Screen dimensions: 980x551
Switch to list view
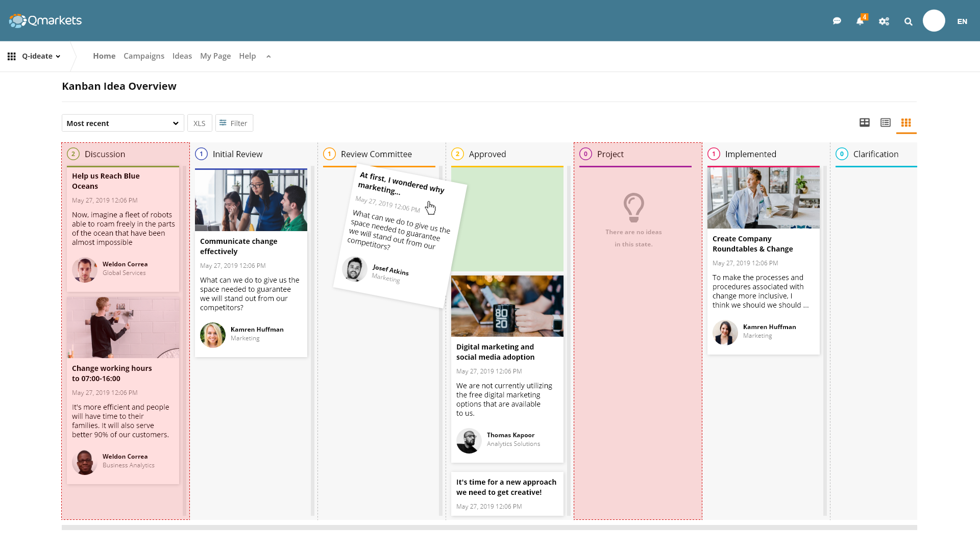(x=886, y=122)
